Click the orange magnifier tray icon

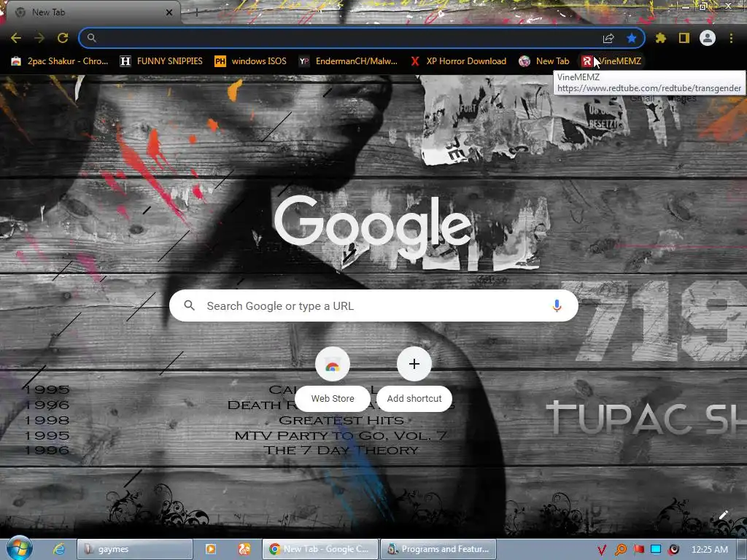point(620,550)
